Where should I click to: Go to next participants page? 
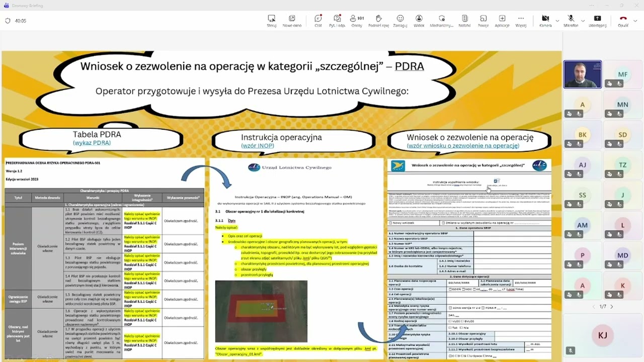coord(612,307)
